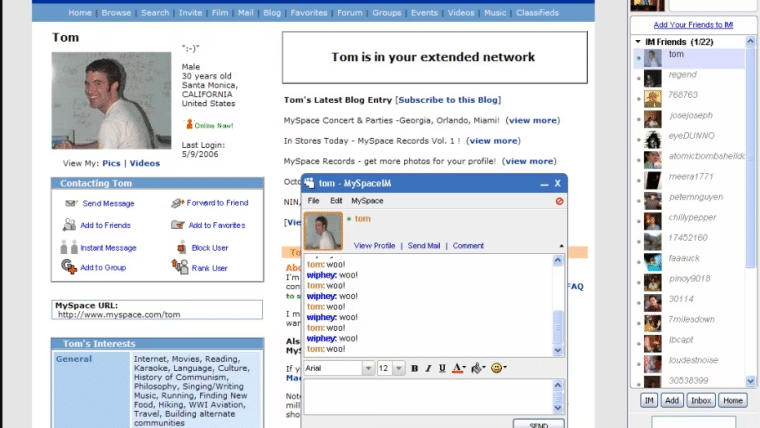Image resolution: width=760 pixels, height=428 pixels.
Task: Open the Videos link under Tom's photo
Action: tap(144, 163)
